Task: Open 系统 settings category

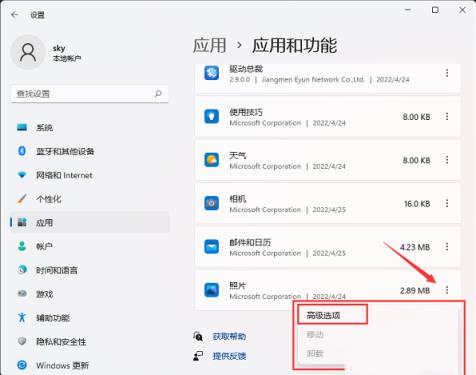Action: click(x=89, y=127)
